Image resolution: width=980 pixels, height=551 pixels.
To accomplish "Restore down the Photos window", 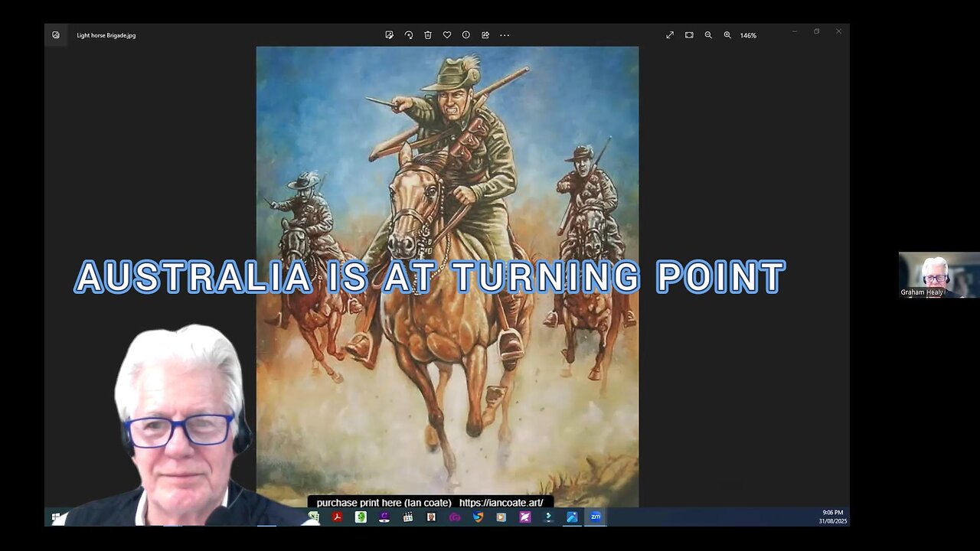I will pos(817,31).
